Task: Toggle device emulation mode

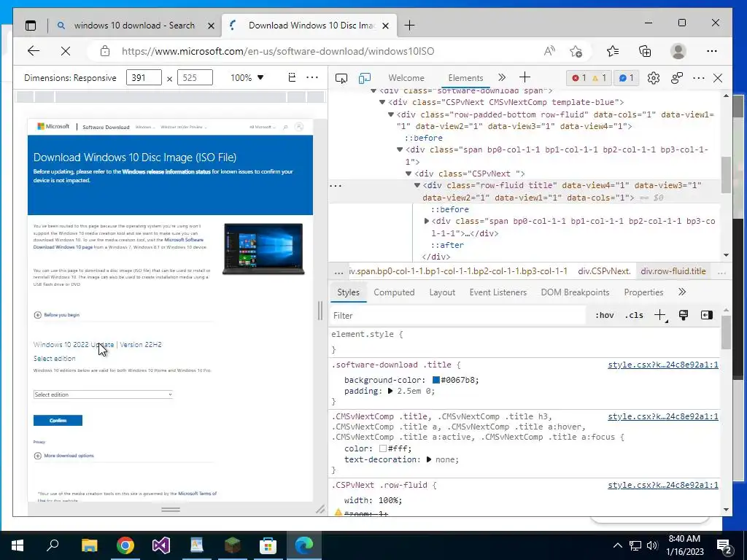Action: [x=365, y=78]
